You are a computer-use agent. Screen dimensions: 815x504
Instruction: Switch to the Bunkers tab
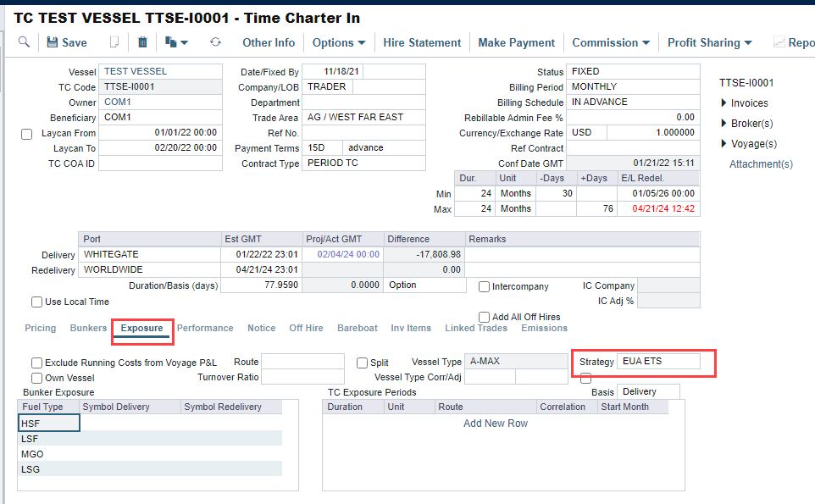(88, 328)
